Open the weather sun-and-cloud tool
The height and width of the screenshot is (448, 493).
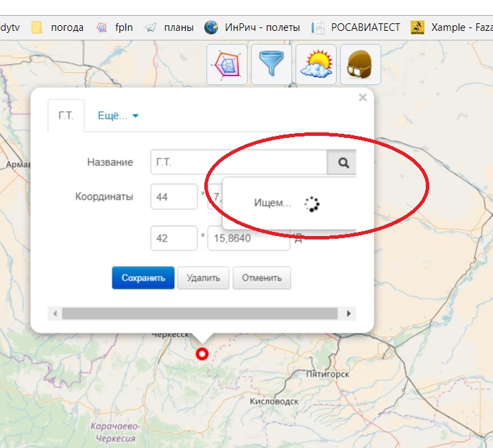point(315,64)
